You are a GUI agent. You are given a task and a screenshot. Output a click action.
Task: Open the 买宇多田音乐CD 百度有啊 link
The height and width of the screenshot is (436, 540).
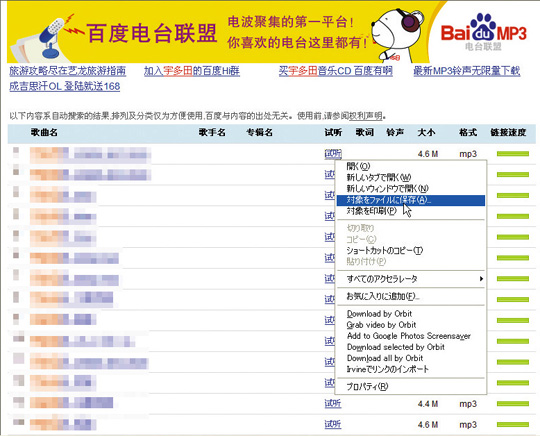click(336, 71)
